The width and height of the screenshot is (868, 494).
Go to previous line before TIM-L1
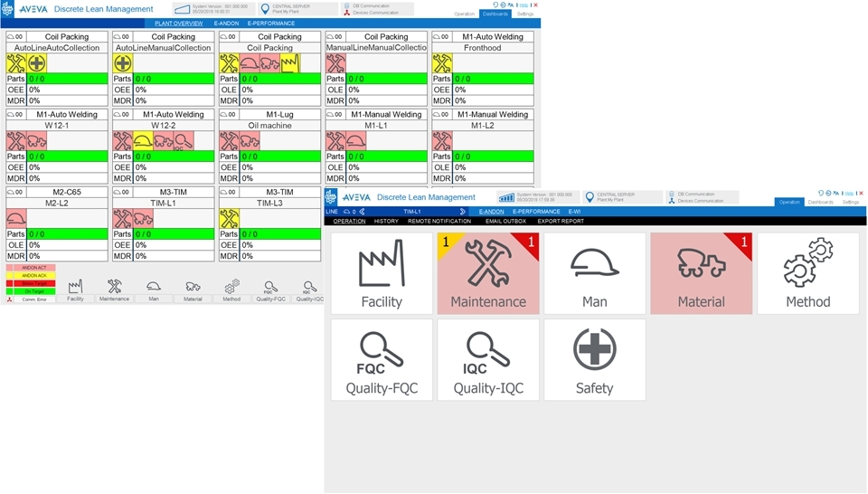(363, 212)
